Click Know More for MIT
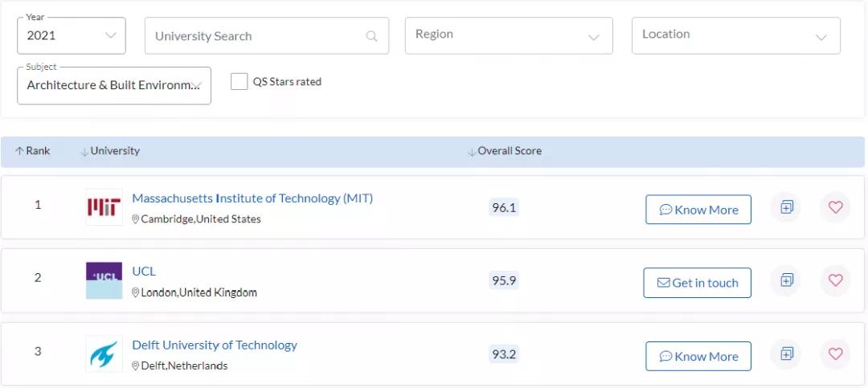 coord(698,210)
